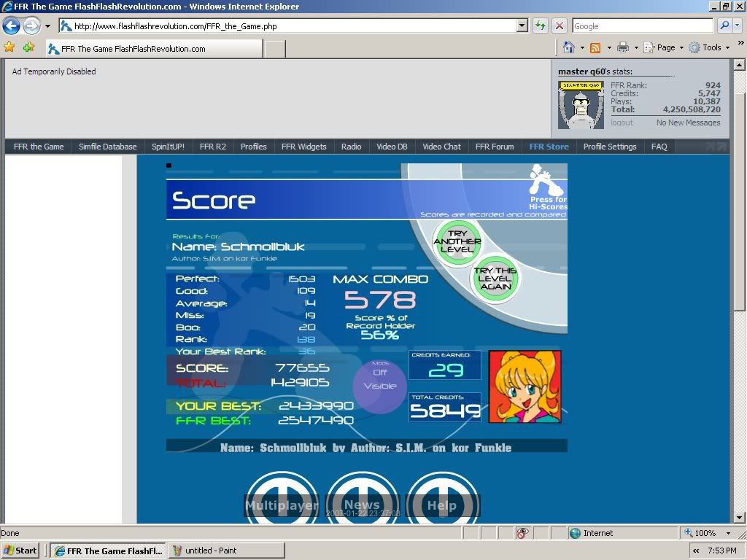The image size is (747, 560).
Task: Click the search magnifier icon
Action: (724, 26)
